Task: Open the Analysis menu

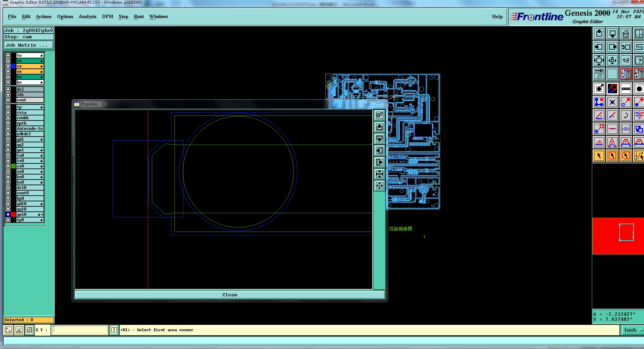Action: point(88,16)
